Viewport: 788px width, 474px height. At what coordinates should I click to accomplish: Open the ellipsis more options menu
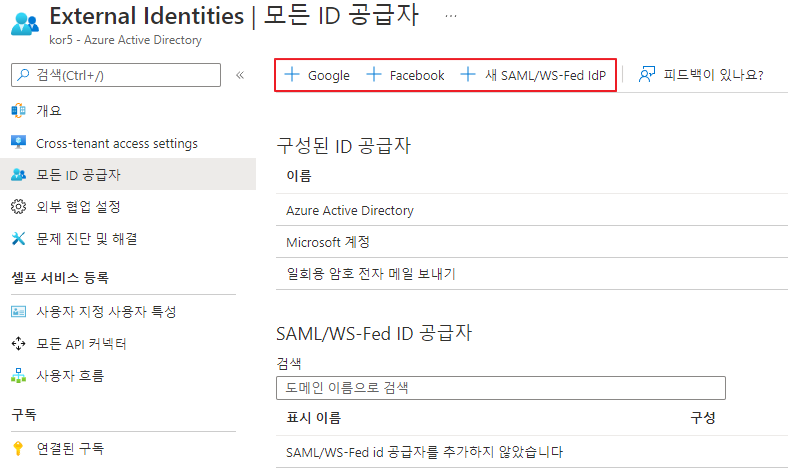451,16
